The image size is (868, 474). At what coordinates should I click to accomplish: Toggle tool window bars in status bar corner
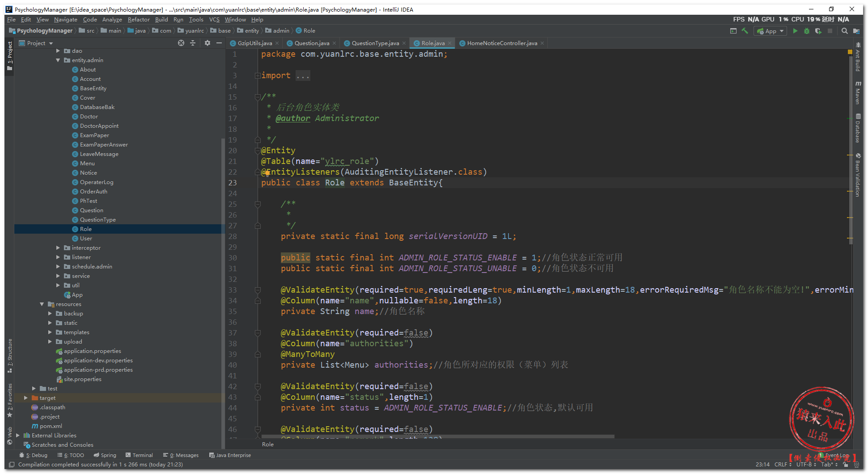click(x=12, y=465)
